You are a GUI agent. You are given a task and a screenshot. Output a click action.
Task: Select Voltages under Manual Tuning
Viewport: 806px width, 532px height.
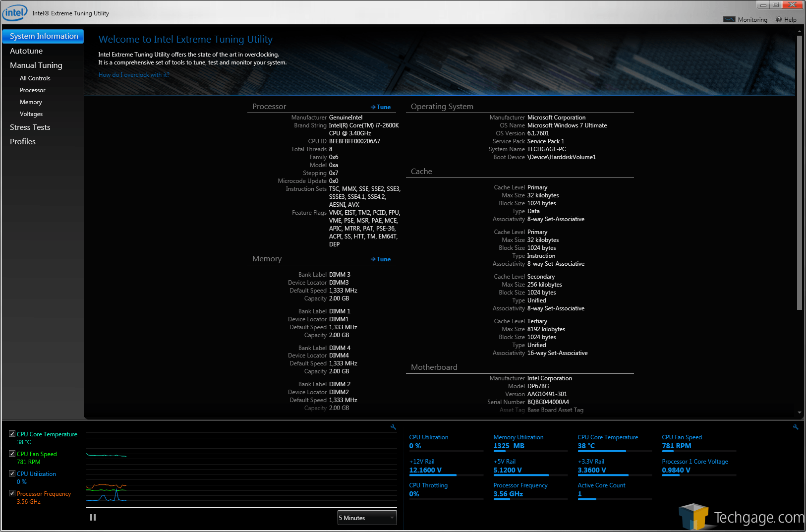[31, 114]
